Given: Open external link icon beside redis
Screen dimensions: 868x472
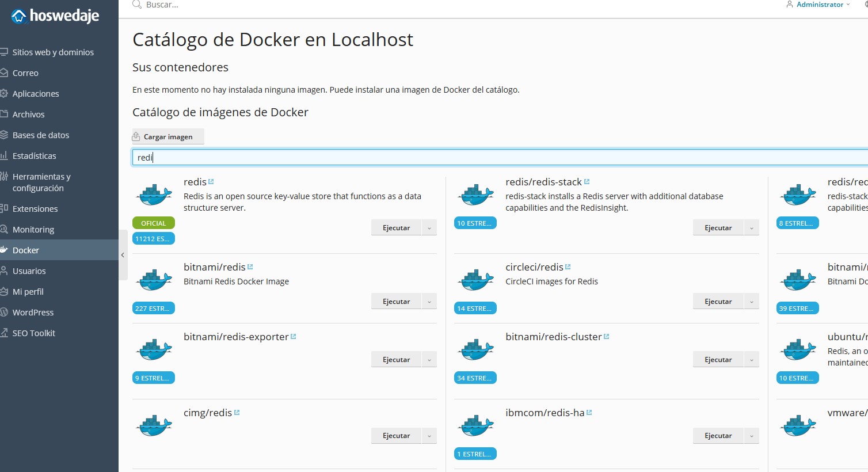Looking at the screenshot, I should [x=211, y=181].
